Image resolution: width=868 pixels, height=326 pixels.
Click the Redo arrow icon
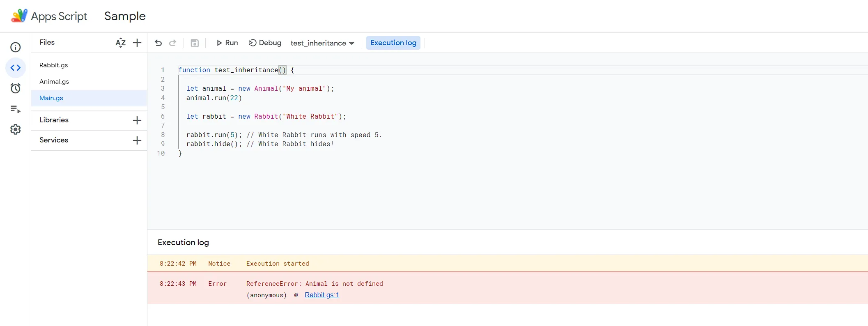click(x=173, y=43)
